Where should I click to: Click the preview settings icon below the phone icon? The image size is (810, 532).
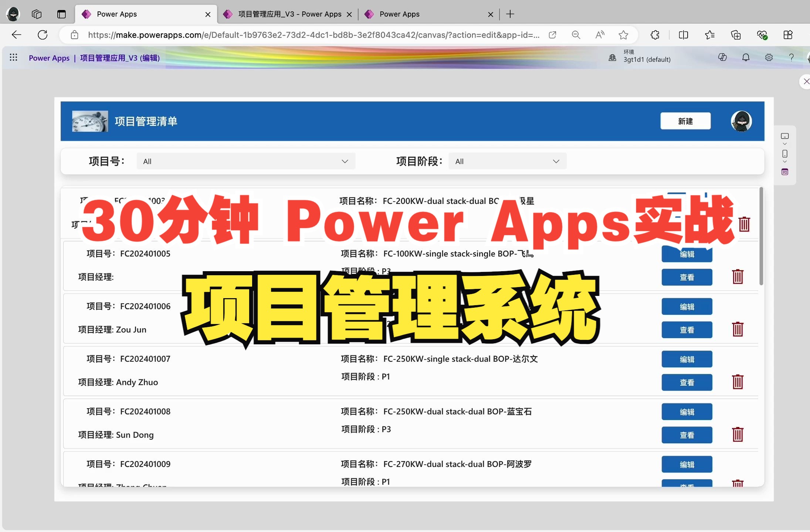click(x=784, y=172)
